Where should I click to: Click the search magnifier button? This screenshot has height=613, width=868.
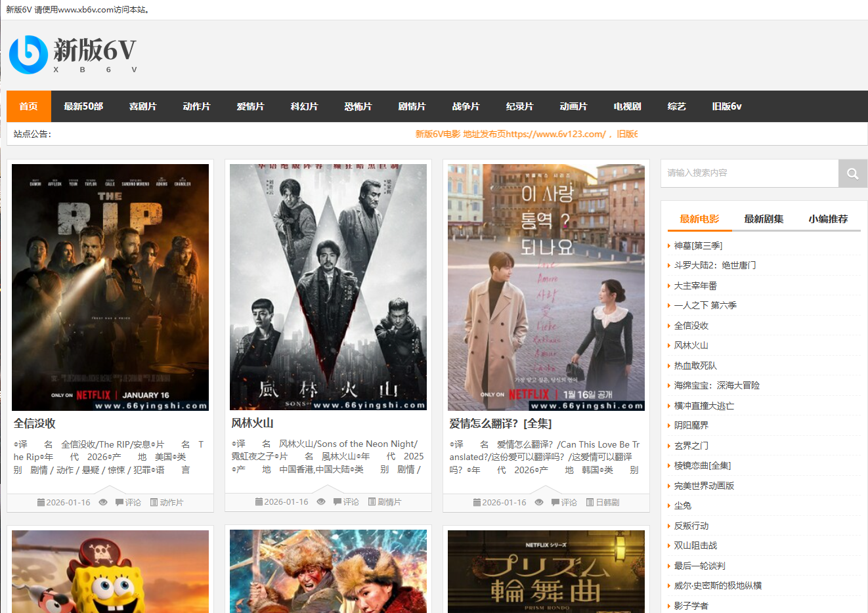click(x=852, y=173)
